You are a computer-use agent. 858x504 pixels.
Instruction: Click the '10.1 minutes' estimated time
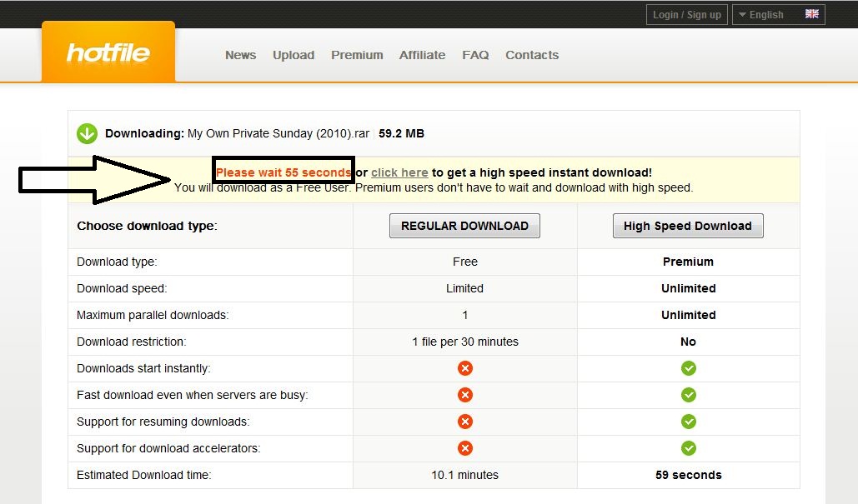click(x=464, y=475)
